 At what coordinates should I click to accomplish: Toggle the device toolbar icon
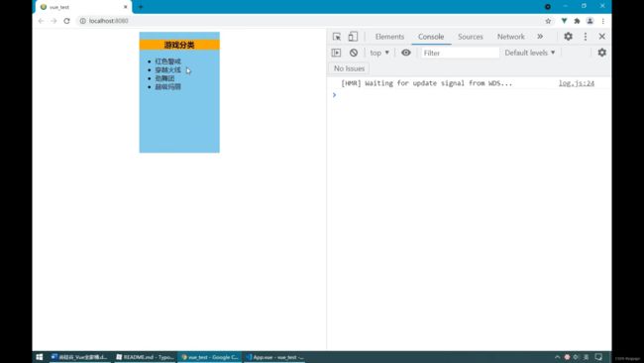coord(353,37)
